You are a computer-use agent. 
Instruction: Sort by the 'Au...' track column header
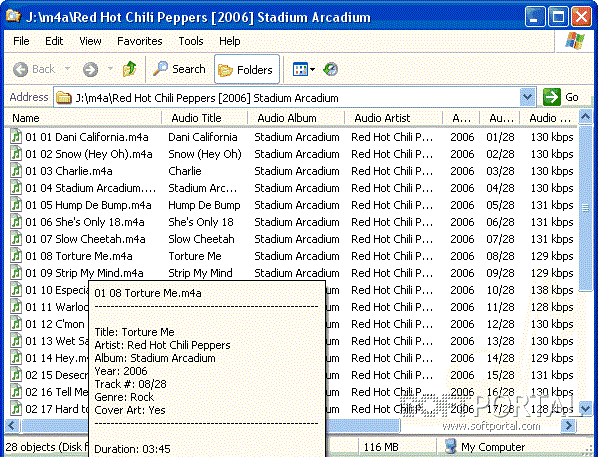pos(500,118)
